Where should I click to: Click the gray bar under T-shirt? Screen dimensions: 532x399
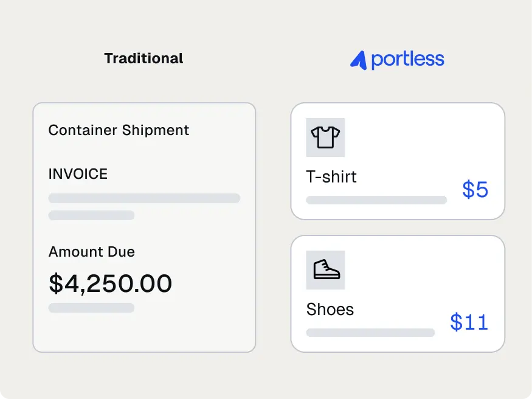pos(376,200)
